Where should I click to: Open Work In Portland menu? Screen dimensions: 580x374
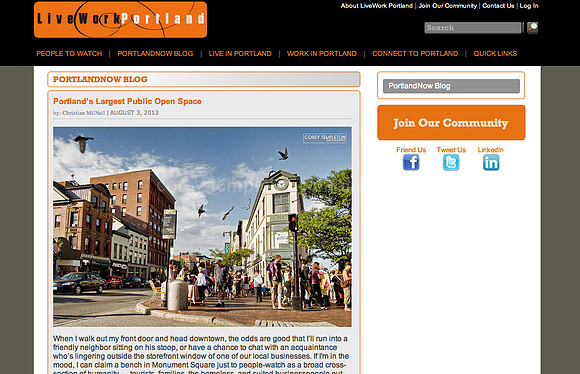coord(322,53)
